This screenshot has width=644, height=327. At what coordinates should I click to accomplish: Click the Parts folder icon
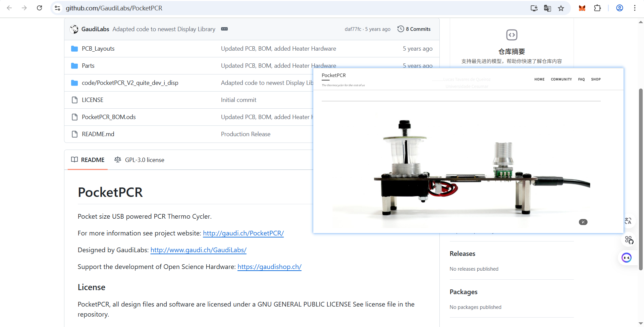74,66
